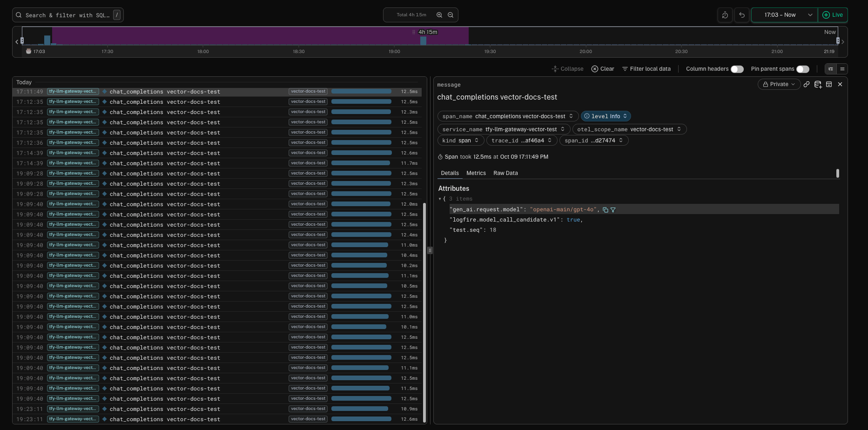The image size is (868, 430).
Task: Click the Search & filter with SQL field
Action: pos(68,15)
